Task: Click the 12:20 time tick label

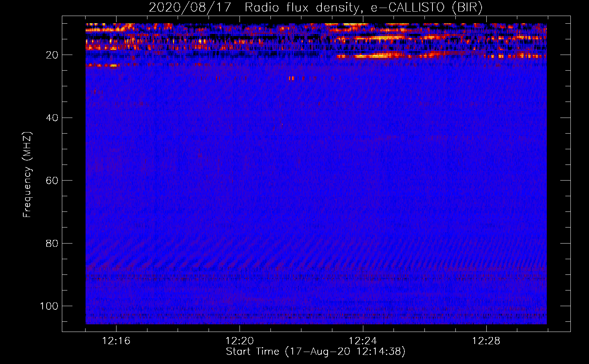Action: click(240, 341)
